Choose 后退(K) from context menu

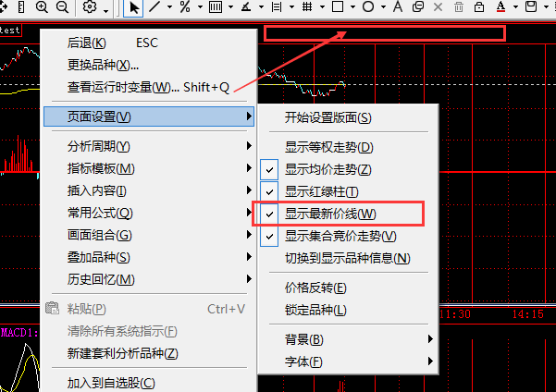point(149,43)
